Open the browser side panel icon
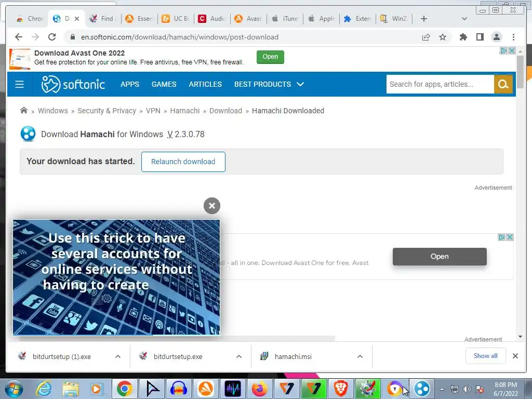The height and width of the screenshot is (399, 532). (x=480, y=37)
